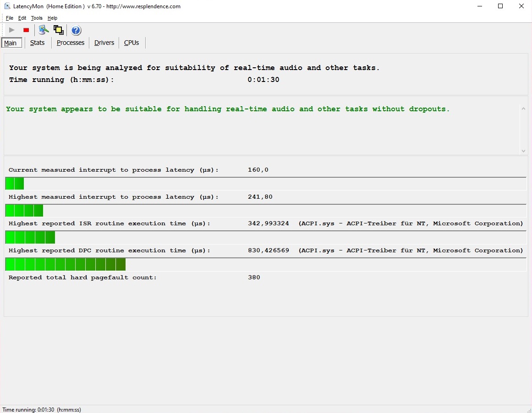Click the 'Time running (h:mm:ss):' label
532x413 pixels.
tap(61, 80)
